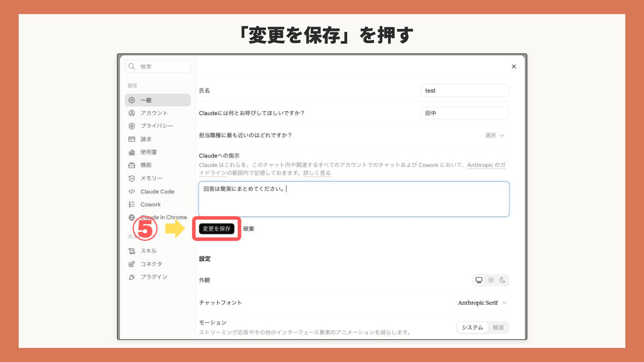The height and width of the screenshot is (362, 644).
Task: Click the Cowork checklist icon
Action: point(132,204)
